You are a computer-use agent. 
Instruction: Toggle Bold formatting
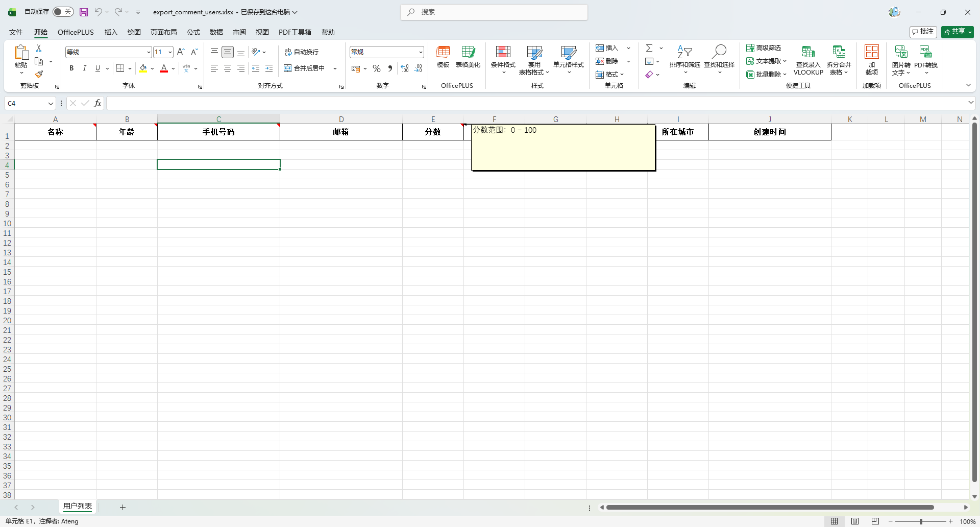(x=71, y=68)
